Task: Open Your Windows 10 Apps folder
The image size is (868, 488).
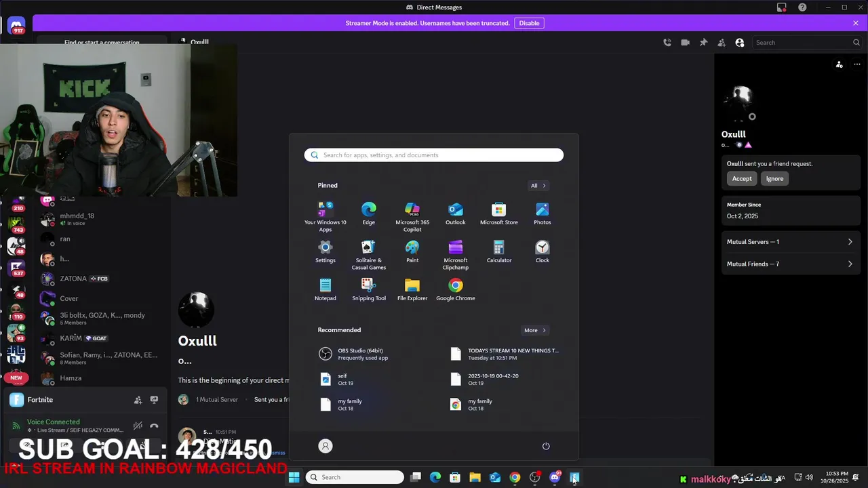Action: coord(325,217)
